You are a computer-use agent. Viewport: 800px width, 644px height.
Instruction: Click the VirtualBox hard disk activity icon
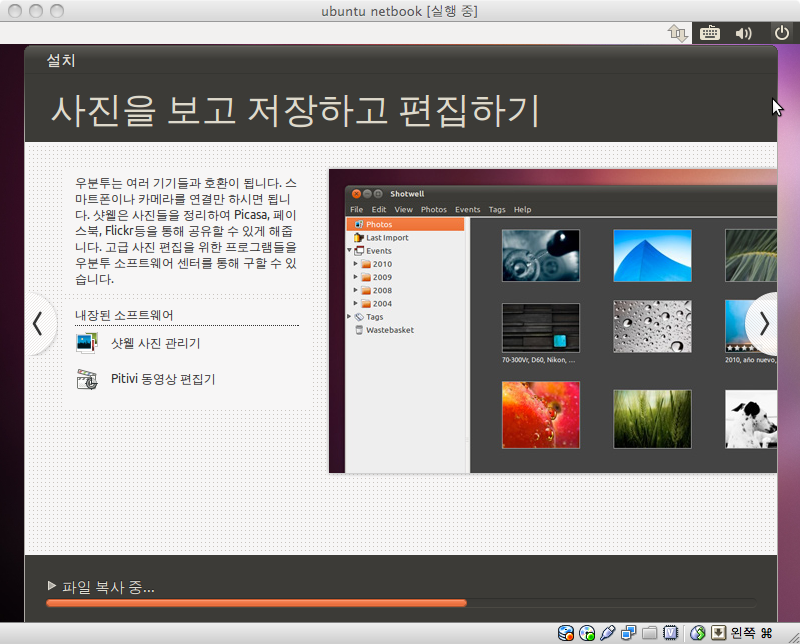pos(566,633)
